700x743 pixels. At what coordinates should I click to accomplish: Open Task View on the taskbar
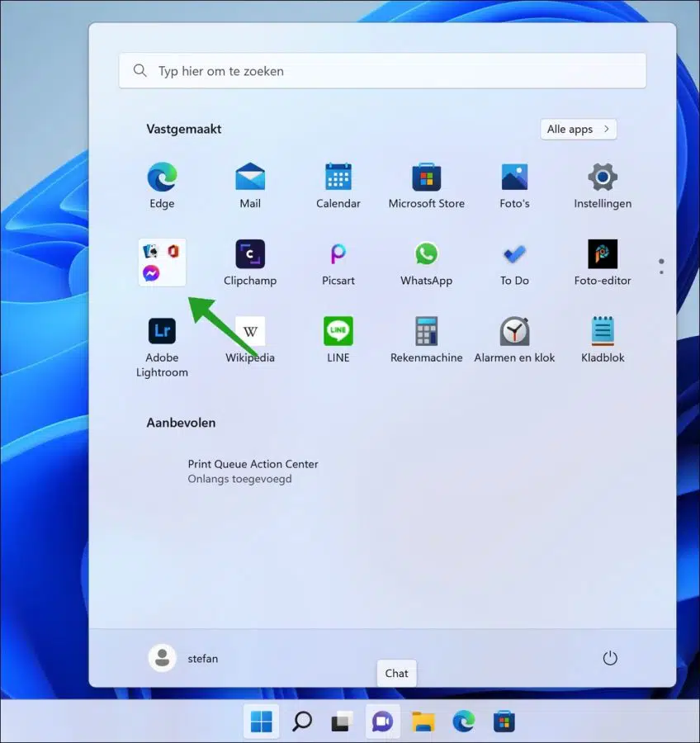pos(342,722)
